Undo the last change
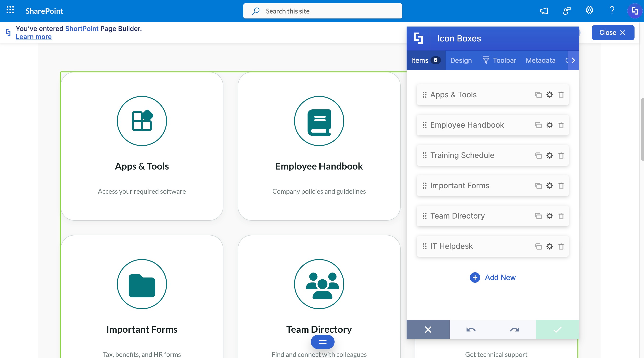The height and width of the screenshot is (358, 644). tap(471, 330)
